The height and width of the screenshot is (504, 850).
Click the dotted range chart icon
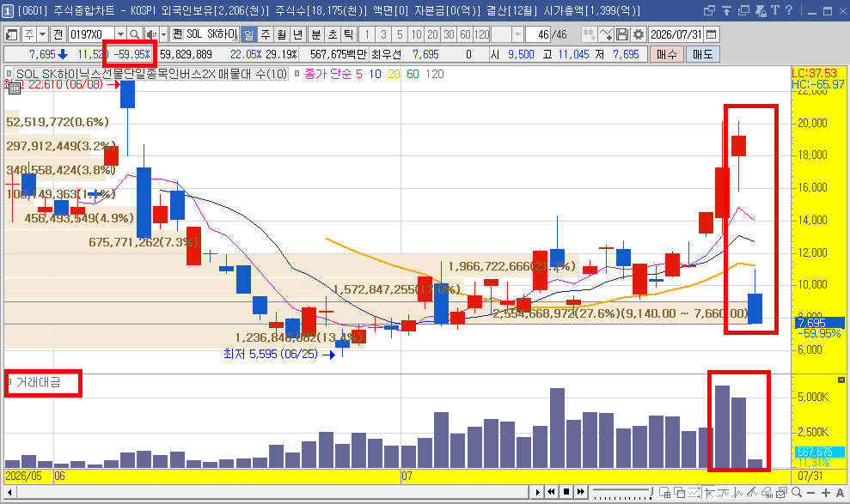(694, 492)
